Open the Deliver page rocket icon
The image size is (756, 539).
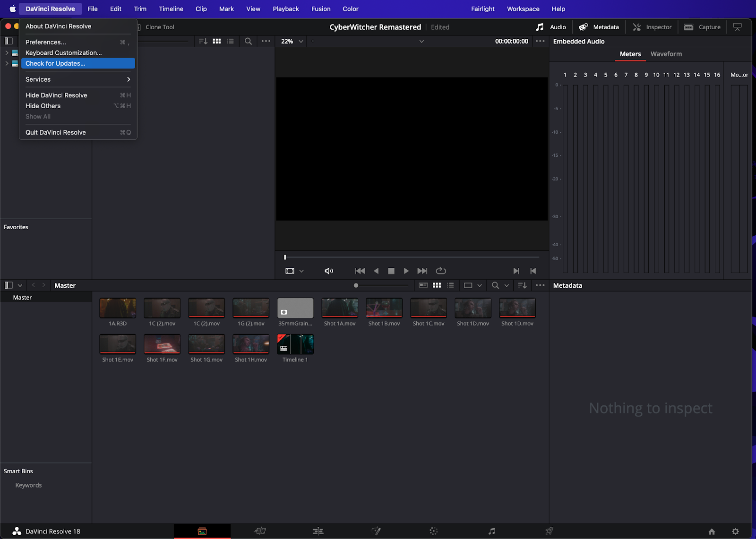pyautogui.click(x=550, y=531)
